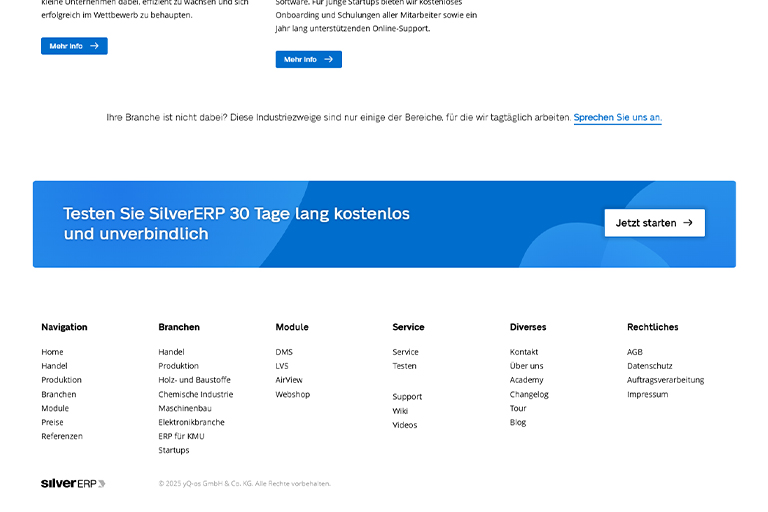
Task: Open Datenschutz legal link
Action: click(x=649, y=366)
